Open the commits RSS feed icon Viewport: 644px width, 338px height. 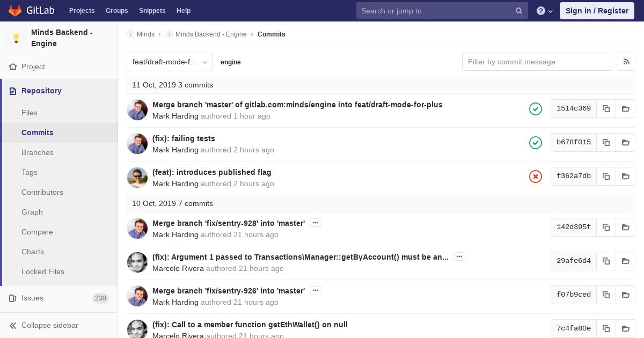pos(626,62)
